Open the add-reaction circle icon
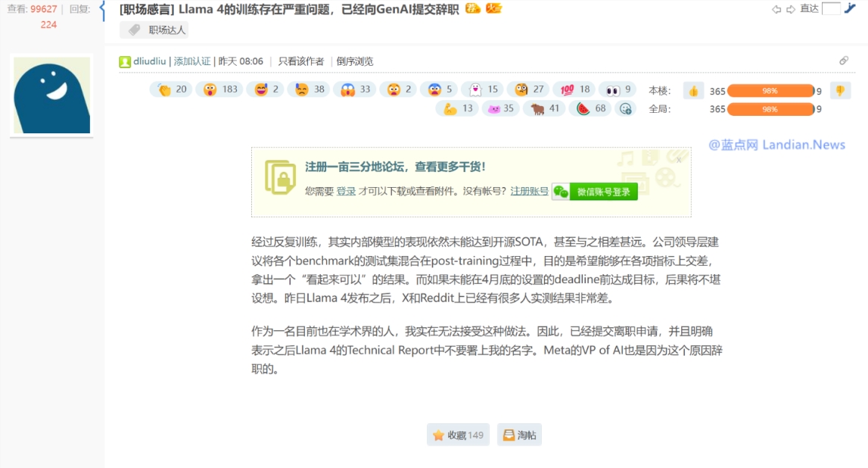 624,108
